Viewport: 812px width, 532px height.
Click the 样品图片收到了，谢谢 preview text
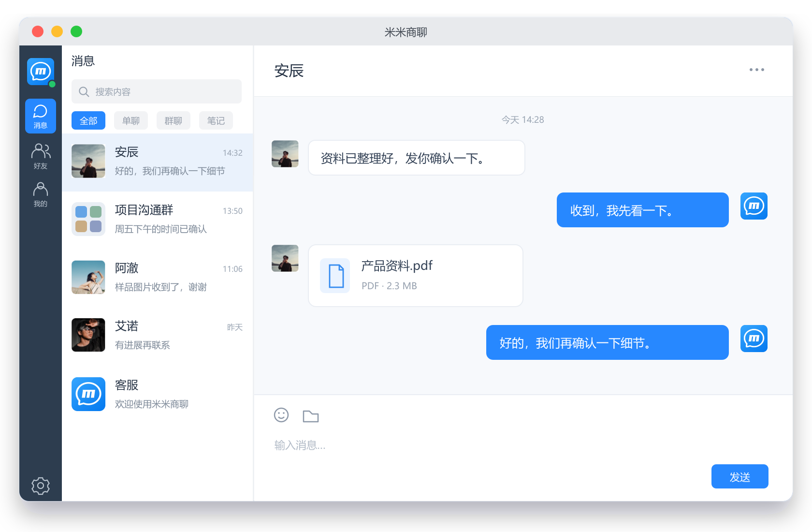[161, 287]
